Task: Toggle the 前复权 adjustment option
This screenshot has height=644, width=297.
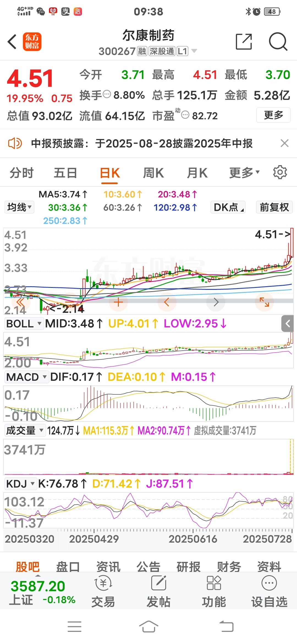Action: pos(274,207)
